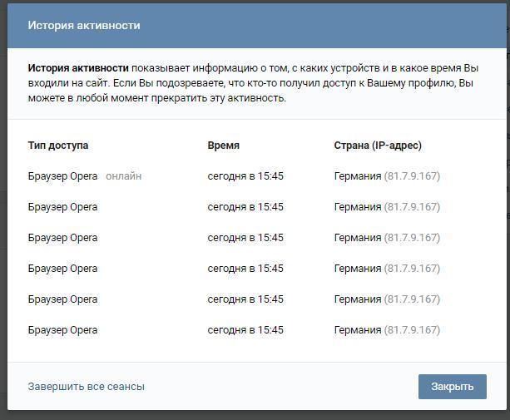The width and height of the screenshot is (510, 420).
Task: Click the IP address in the third session row
Action: tap(412, 238)
